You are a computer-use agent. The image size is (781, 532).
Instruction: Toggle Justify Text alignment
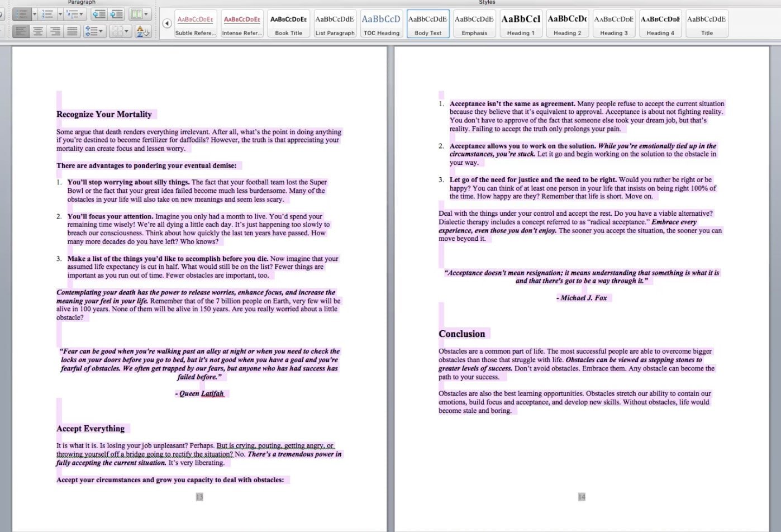pyautogui.click(x=72, y=31)
